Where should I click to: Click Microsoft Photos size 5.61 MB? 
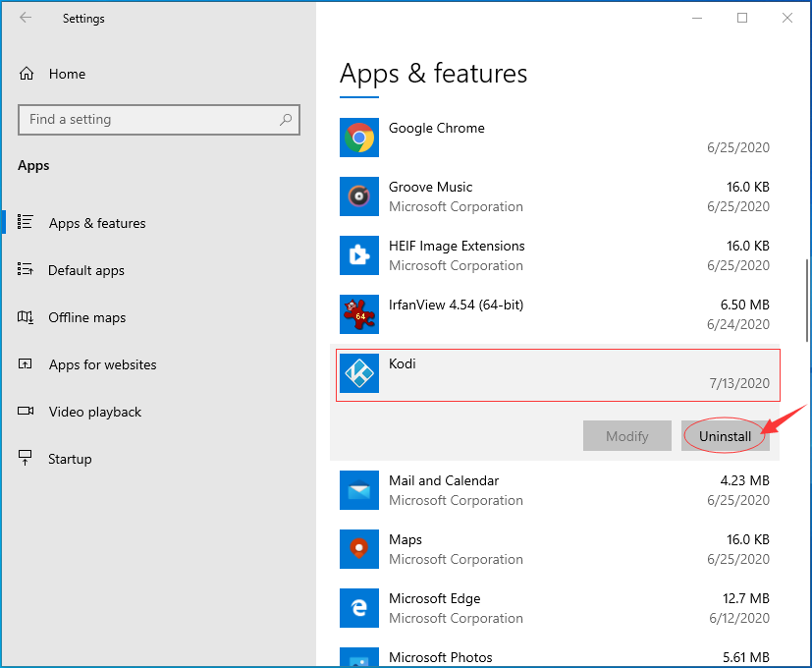click(745, 657)
